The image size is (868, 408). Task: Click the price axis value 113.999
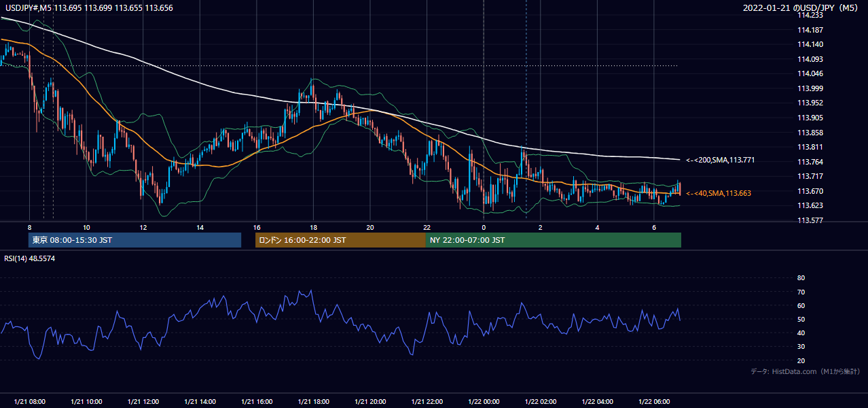810,88
